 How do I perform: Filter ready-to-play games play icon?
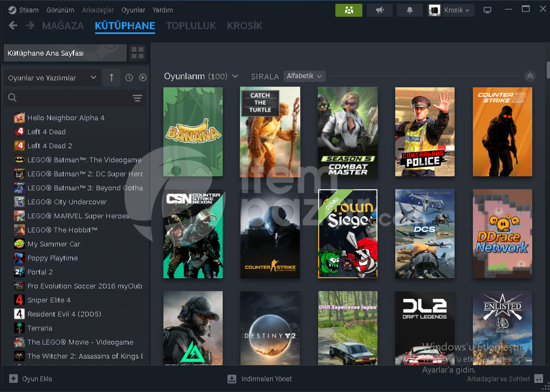(143, 78)
